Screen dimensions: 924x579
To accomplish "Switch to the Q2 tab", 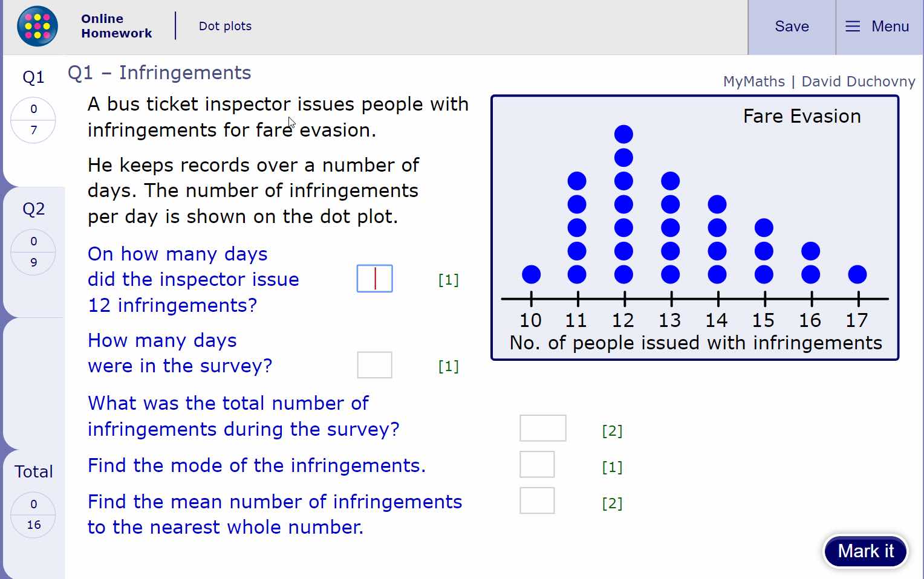I will pos(34,209).
